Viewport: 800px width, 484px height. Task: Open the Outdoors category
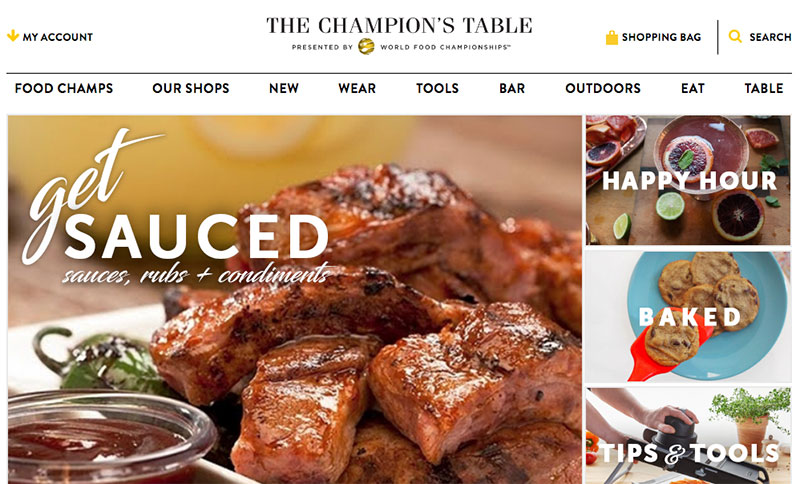(603, 88)
